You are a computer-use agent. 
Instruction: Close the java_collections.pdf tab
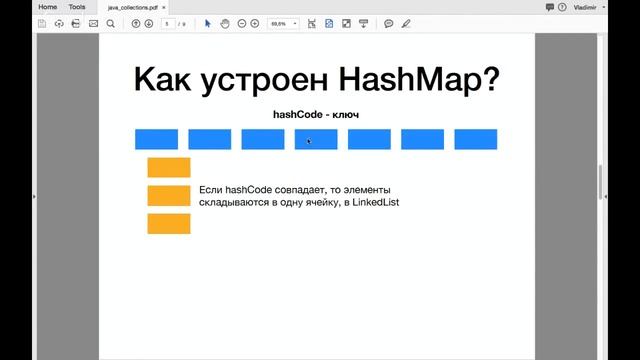tap(164, 7)
